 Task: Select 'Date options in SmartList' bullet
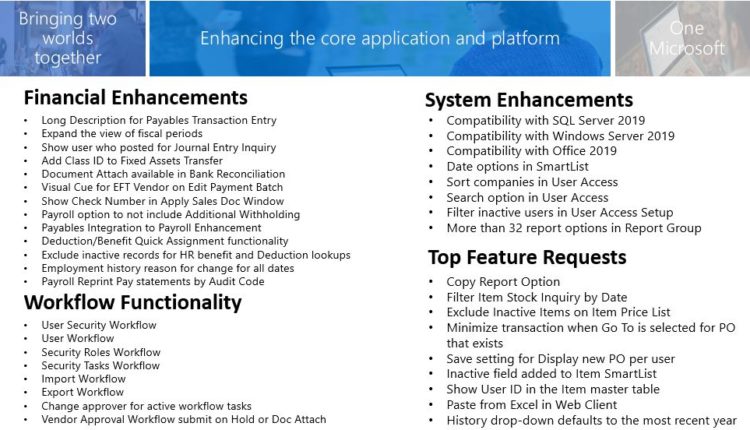pyautogui.click(x=515, y=166)
